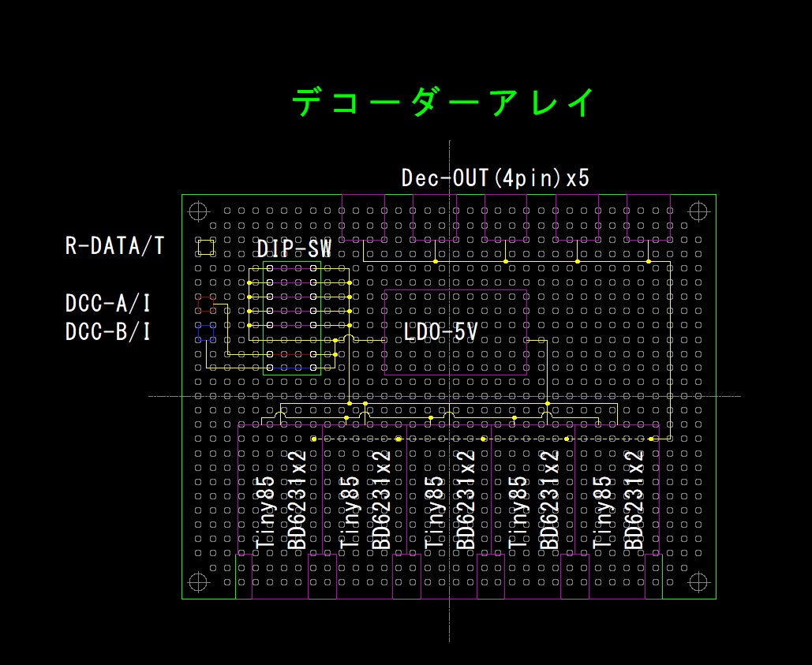The width and height of the screenshot is (812, 665).
Task: Select the bottom-left mounting hole crosshair
Action: pyautogui.click(x=198, y=582)
